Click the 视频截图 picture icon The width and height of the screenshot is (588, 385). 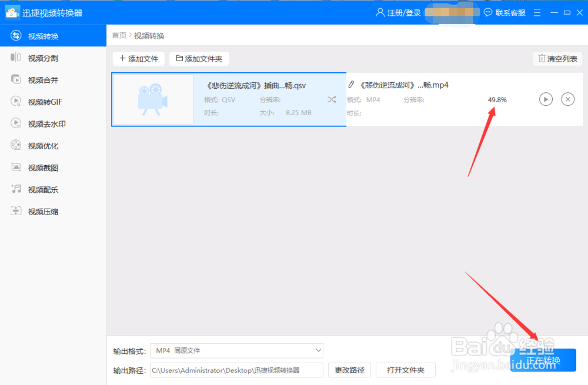pos(16,167)
